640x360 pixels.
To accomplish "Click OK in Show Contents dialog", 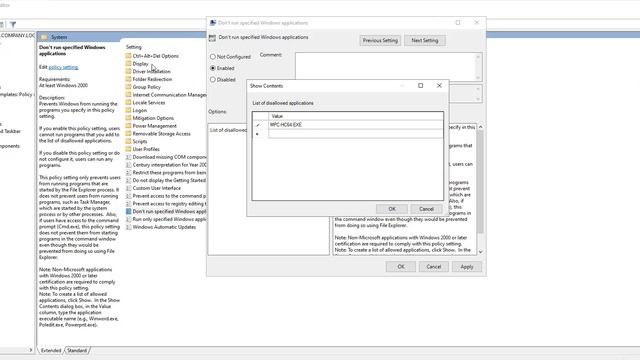I will (x=392, y=209).
